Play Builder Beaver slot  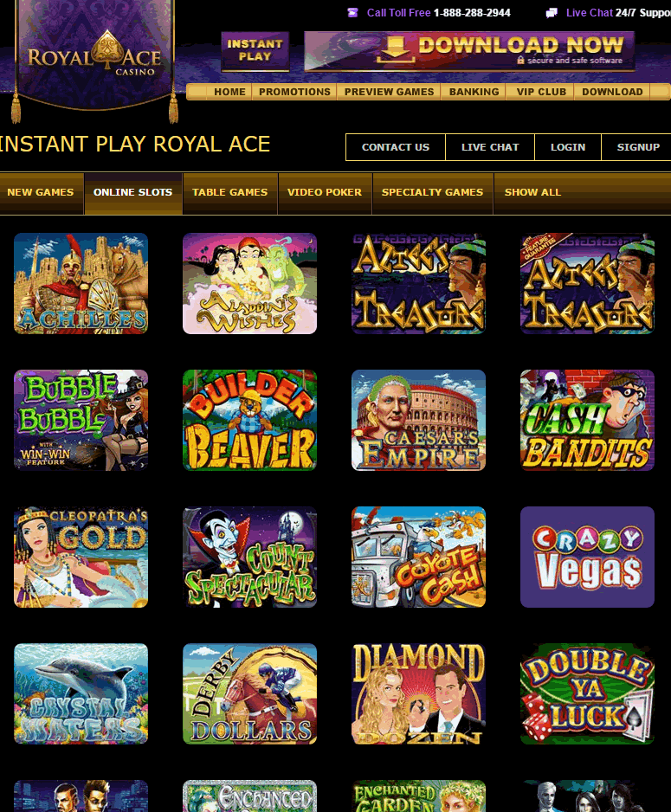(249, 420)
